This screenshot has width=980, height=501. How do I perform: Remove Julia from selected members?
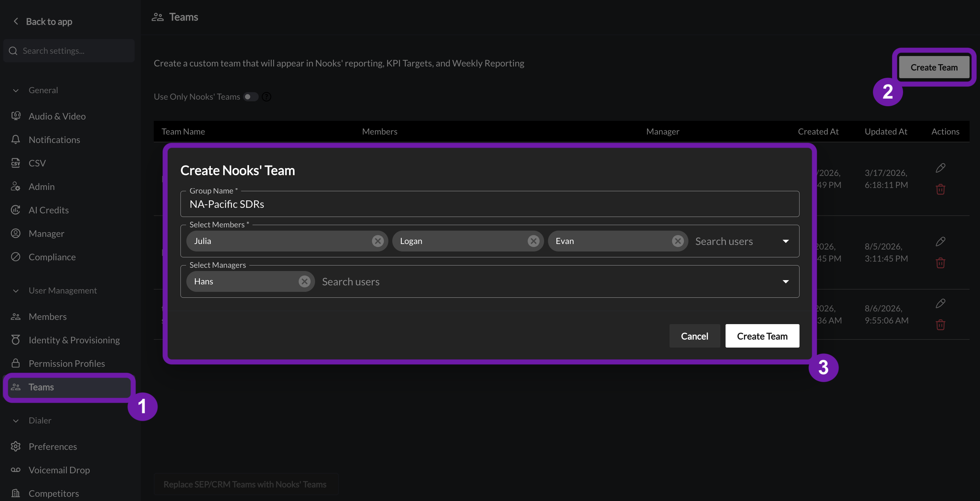tap(377, 241)
